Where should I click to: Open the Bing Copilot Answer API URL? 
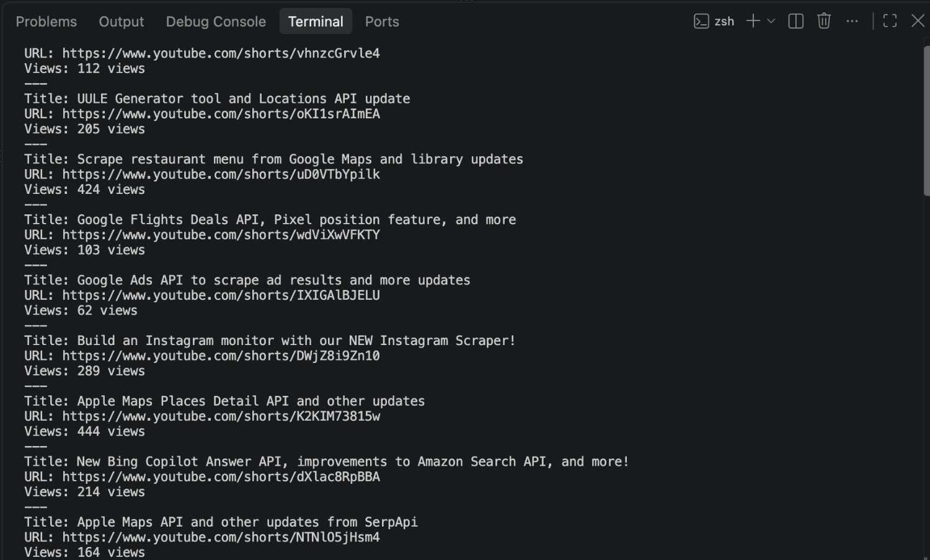[x=221, y=477]
